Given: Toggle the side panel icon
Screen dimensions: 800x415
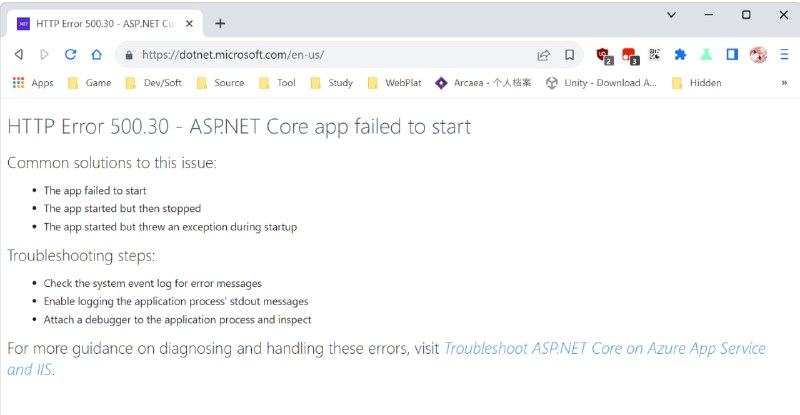Looking at the screenshot, I should 732,54.
